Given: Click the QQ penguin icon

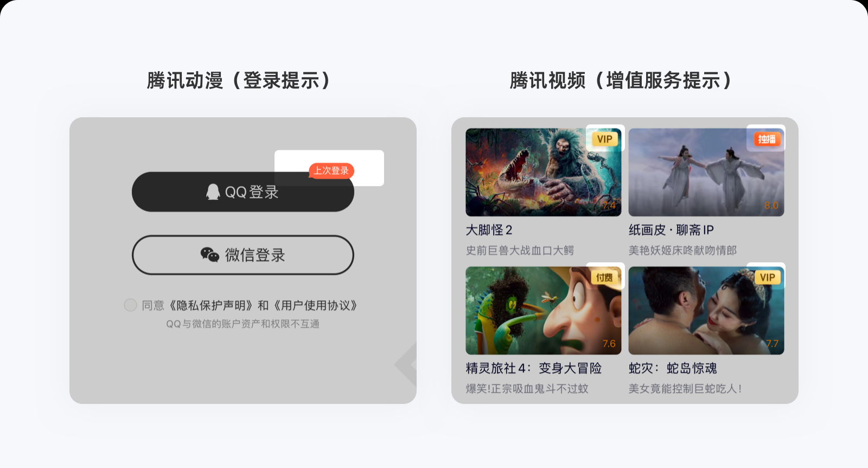Looking at the screenshot, I should click(213, 192).
